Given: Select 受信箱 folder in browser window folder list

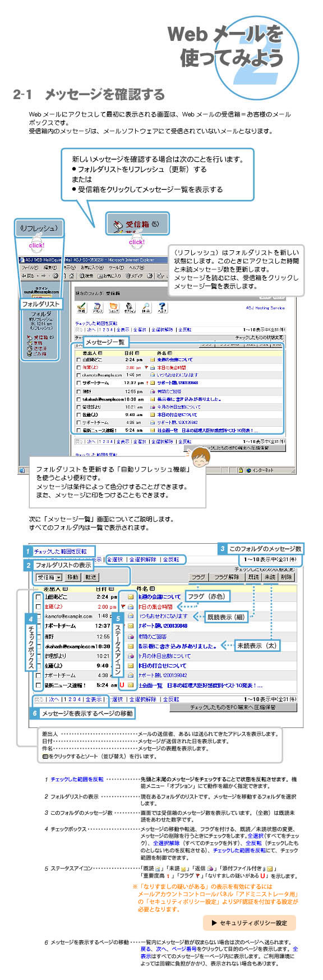Looking at the screenshot, I should click(x=40, y=338).
